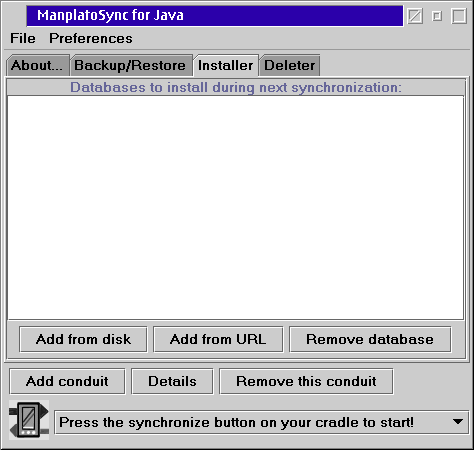Click the window menu icon with diagonal slash
Screen dimensions: 474x450
(415, 16)
